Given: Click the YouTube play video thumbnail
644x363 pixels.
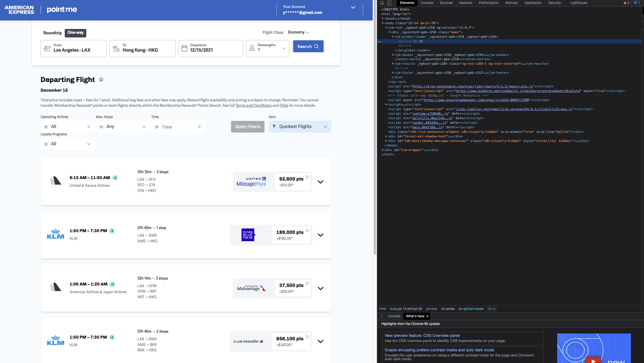Looking at the screenshot, I should (593, 360).
